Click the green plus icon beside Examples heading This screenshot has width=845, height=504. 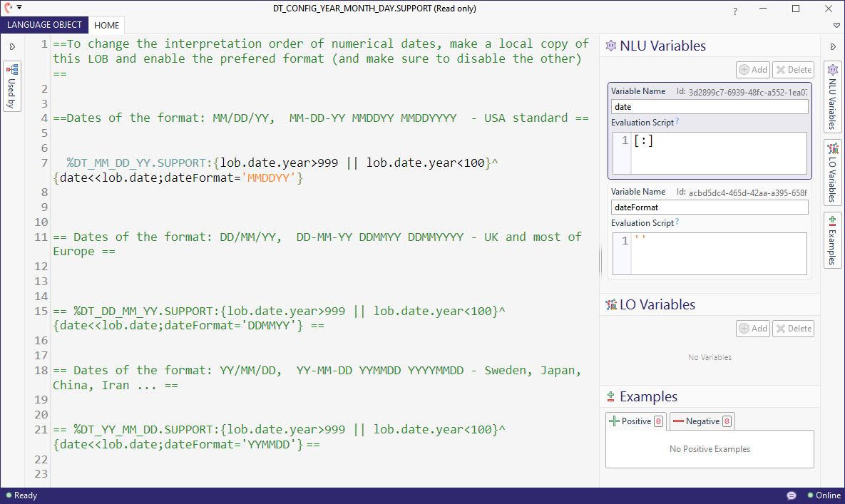coord(610,396)
